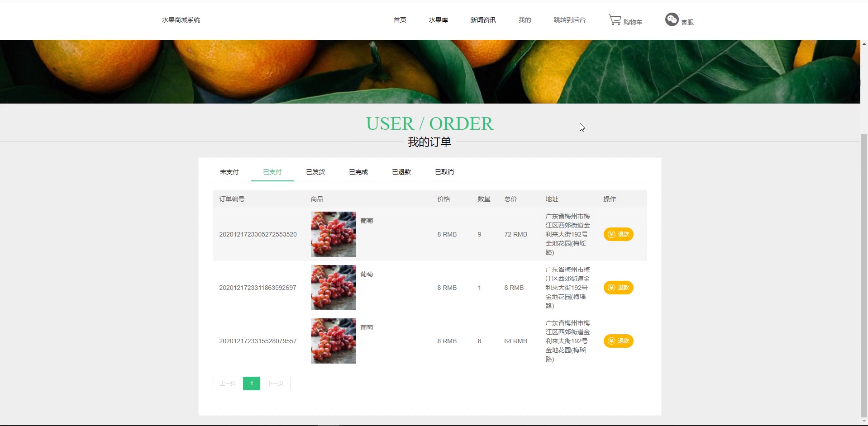The height and width of the screenshot is (426, 868).
Task: Select page 1 in pagination
Action: [x=252, y=383]
